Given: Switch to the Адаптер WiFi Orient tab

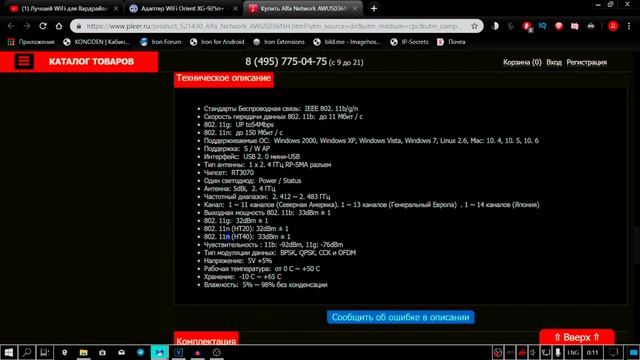Looking at the screenshot, I should coord(182,9).
